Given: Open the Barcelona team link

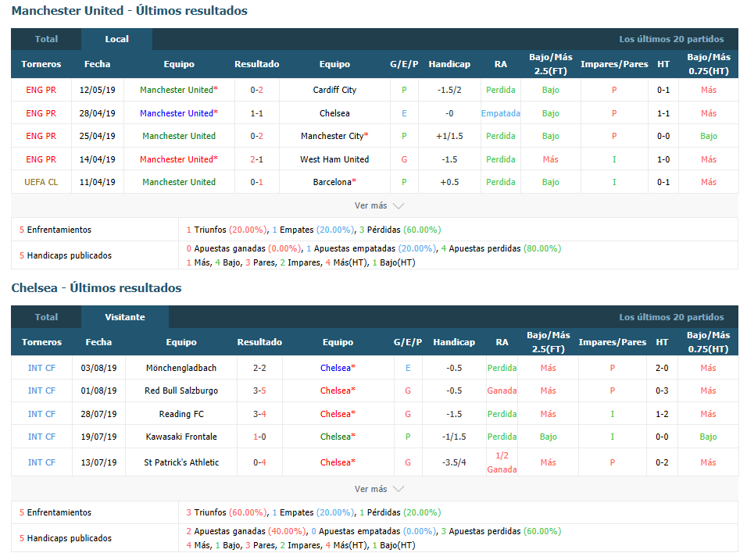Looking at the screenshot, I should click(x=334, y=182).
